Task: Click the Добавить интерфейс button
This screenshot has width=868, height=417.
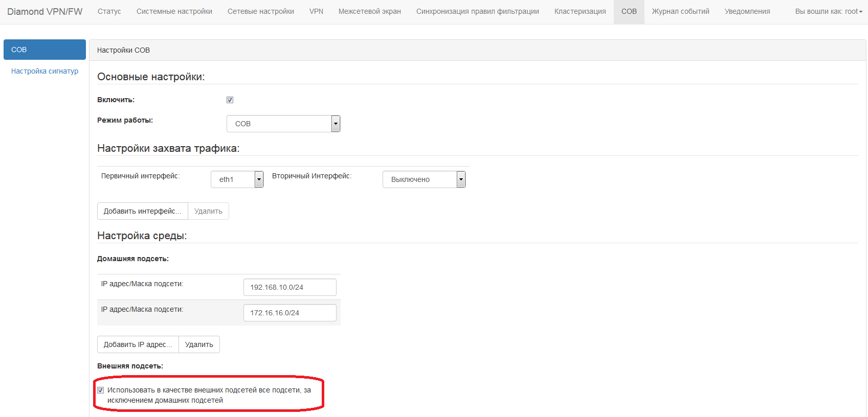Action: 142,211
